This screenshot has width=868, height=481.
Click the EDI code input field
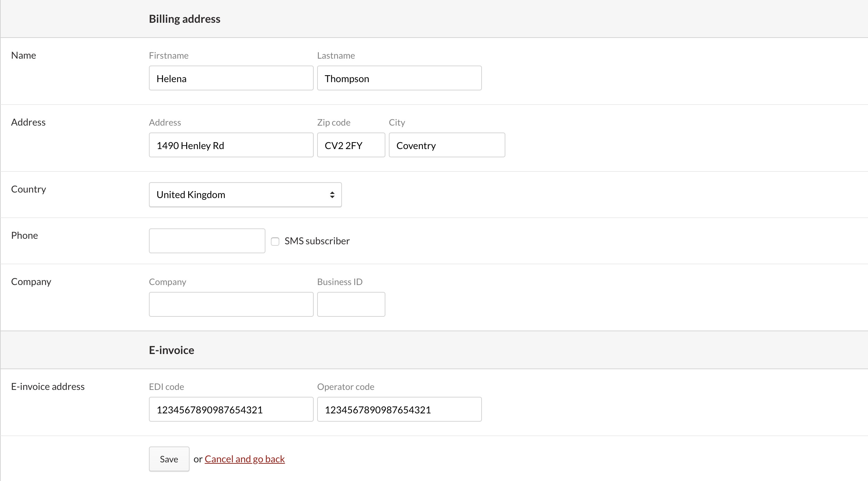tap(231, 409)
